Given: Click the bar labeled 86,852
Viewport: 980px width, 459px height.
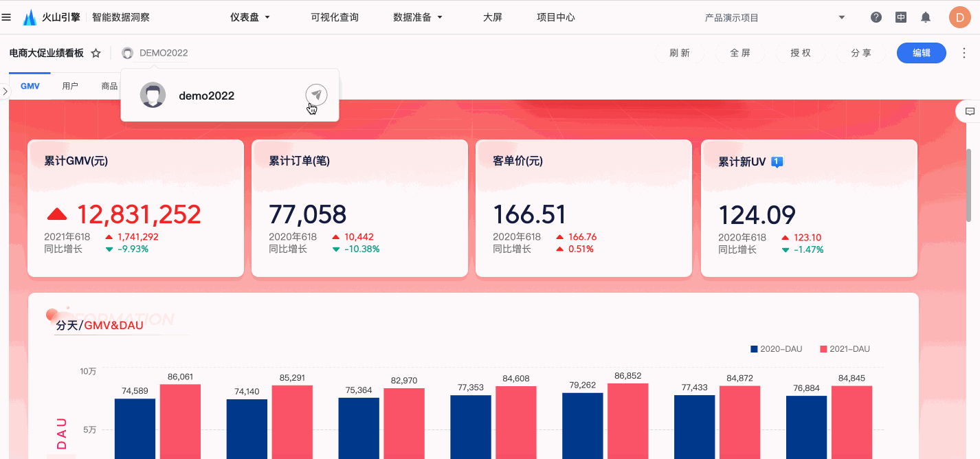Looking at the screenshot, I should pyautogui.click(x=628, y=421).
